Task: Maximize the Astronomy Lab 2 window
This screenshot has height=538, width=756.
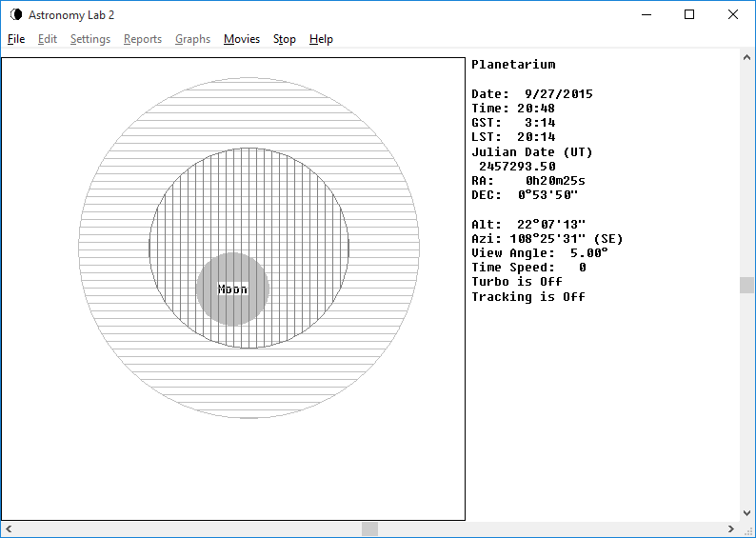Action: pos(689,14)
